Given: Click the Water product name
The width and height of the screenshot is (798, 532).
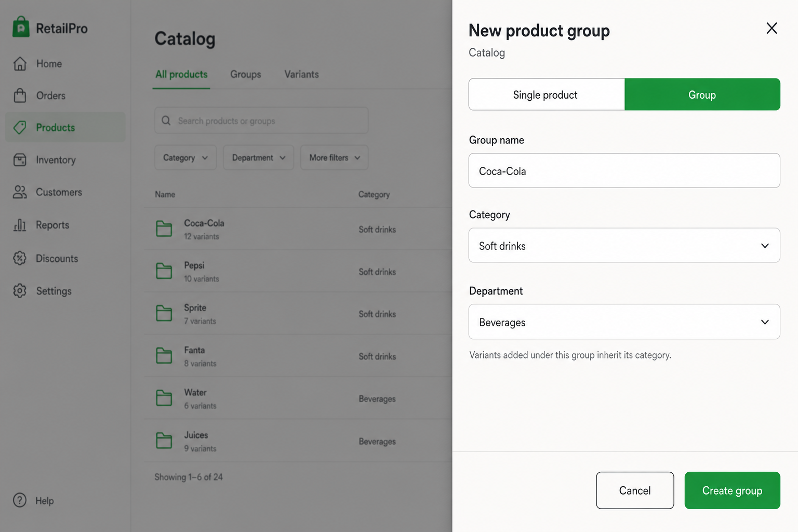Looking at the screenshot, I should [x=195, y=392].
